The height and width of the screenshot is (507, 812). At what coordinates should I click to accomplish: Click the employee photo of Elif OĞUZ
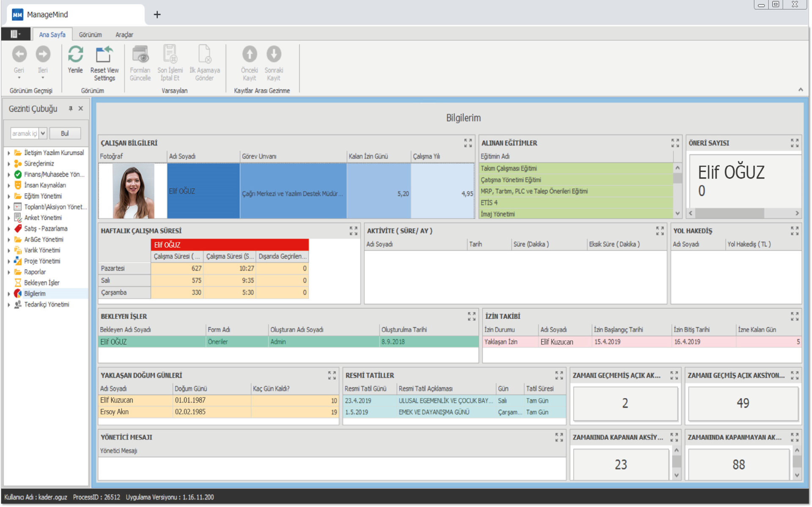(133, 191)
